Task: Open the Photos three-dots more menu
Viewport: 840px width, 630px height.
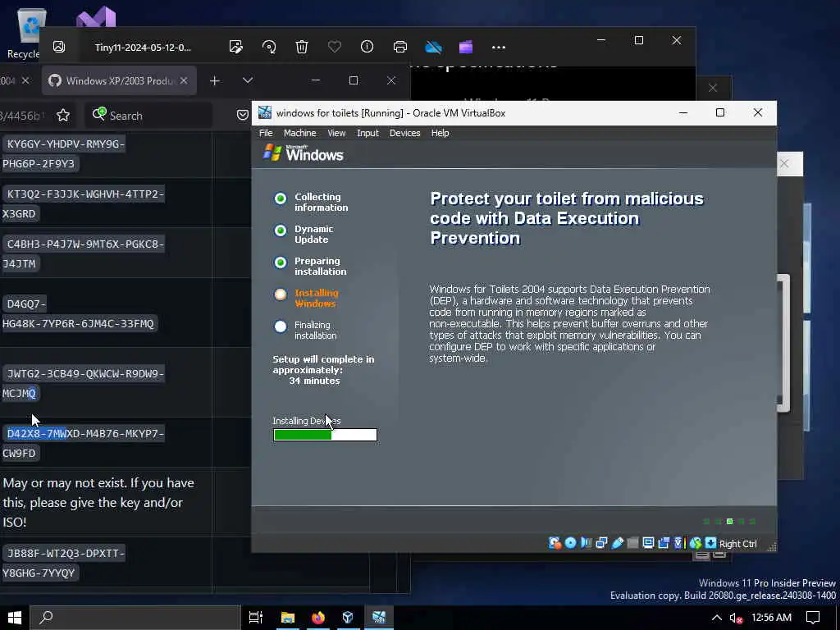Action: (x=499, y=47)
